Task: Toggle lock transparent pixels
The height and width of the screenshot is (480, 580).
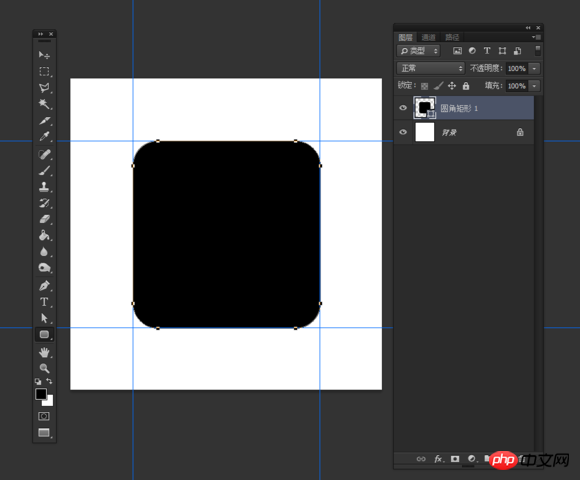Action: pyautogui.click(x=425, y=86)
